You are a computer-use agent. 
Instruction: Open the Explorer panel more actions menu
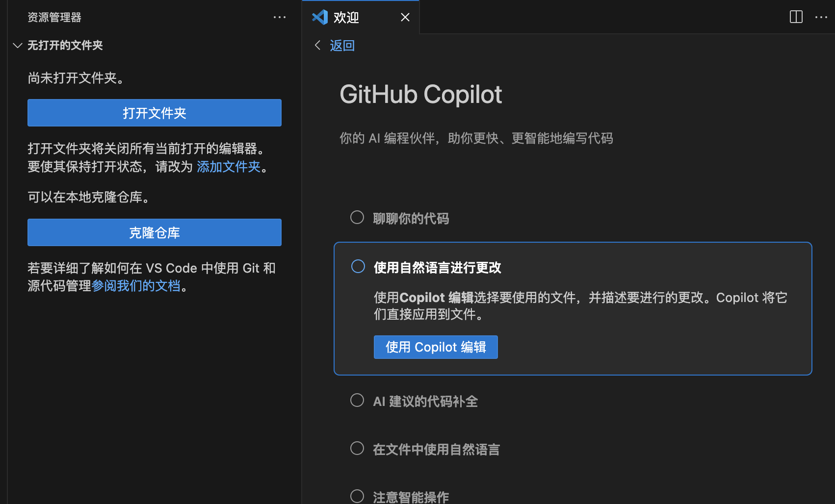280,17
